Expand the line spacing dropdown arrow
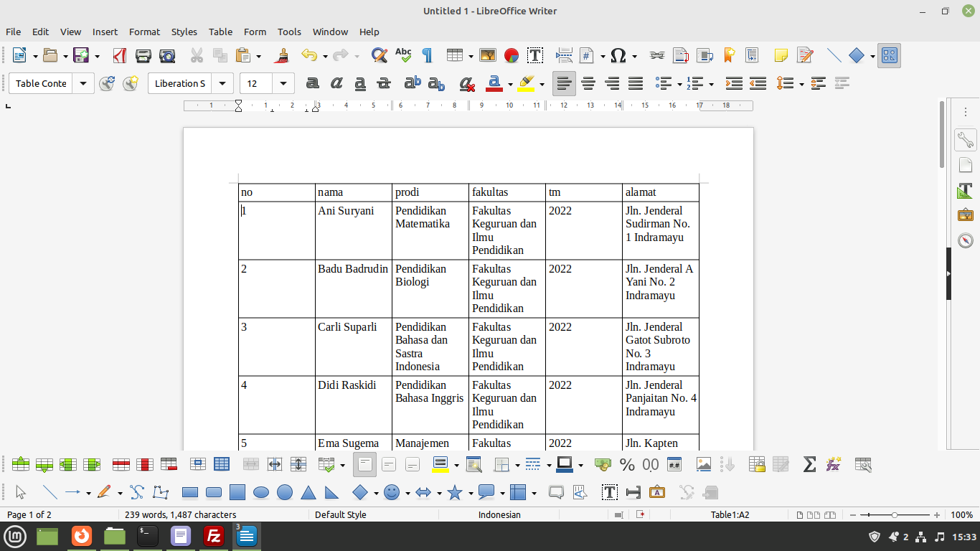Screen dimensions: 980x551 [801, 84]
